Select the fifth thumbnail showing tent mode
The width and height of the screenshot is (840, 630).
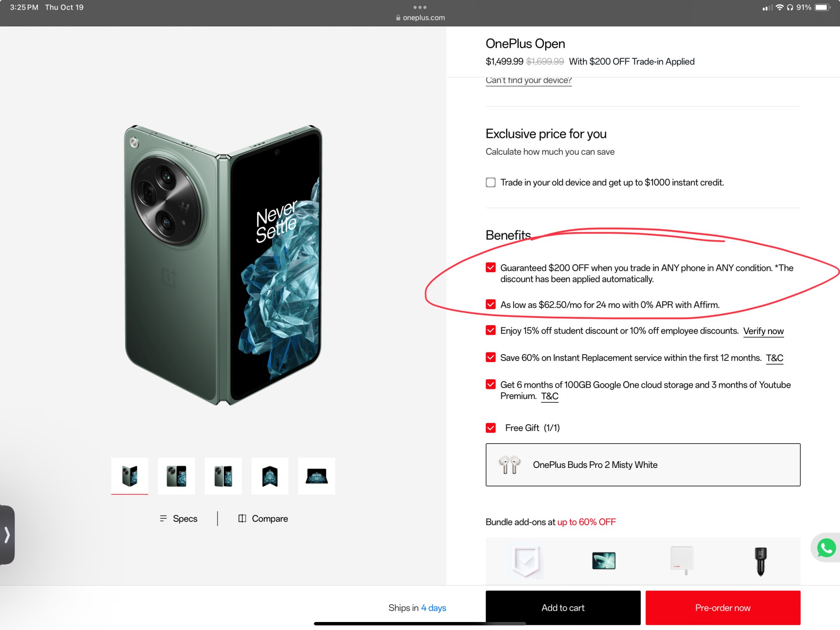(316, 476)
